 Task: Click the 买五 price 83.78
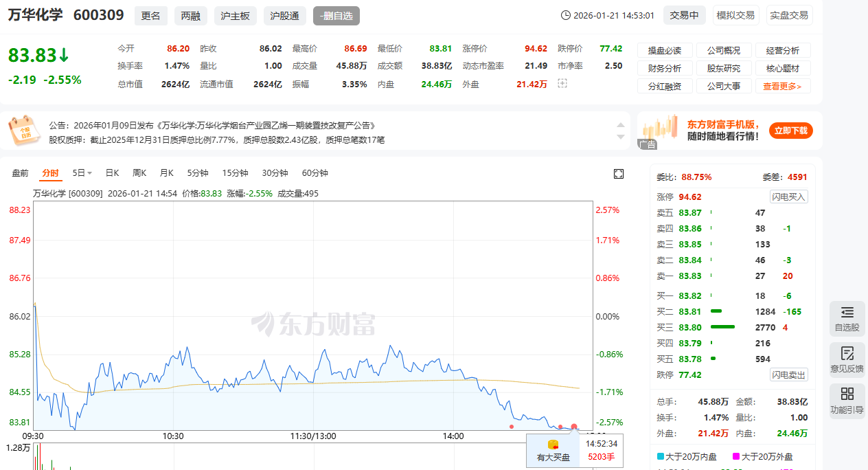(690, 359)
